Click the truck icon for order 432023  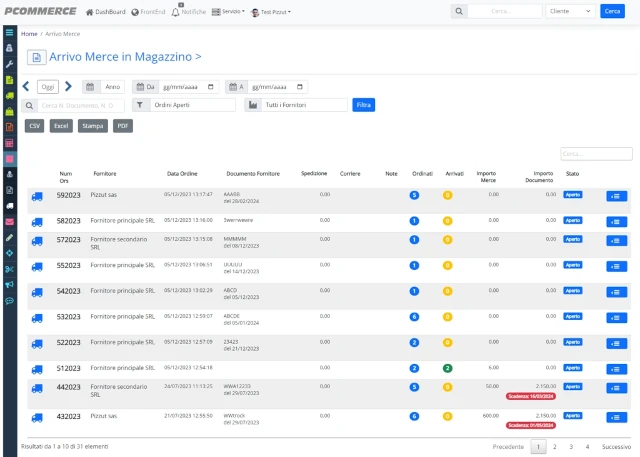37,418
